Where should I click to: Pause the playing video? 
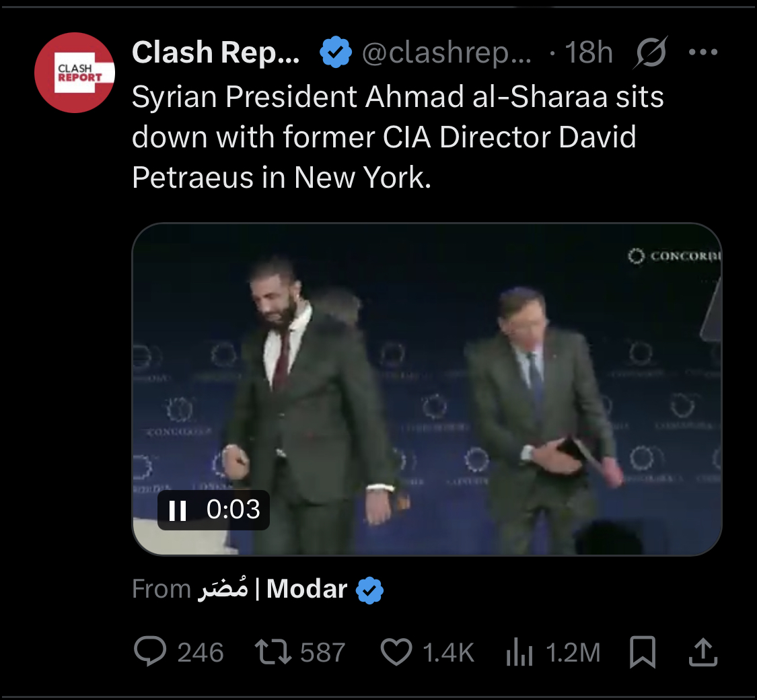tap(178, 510)
